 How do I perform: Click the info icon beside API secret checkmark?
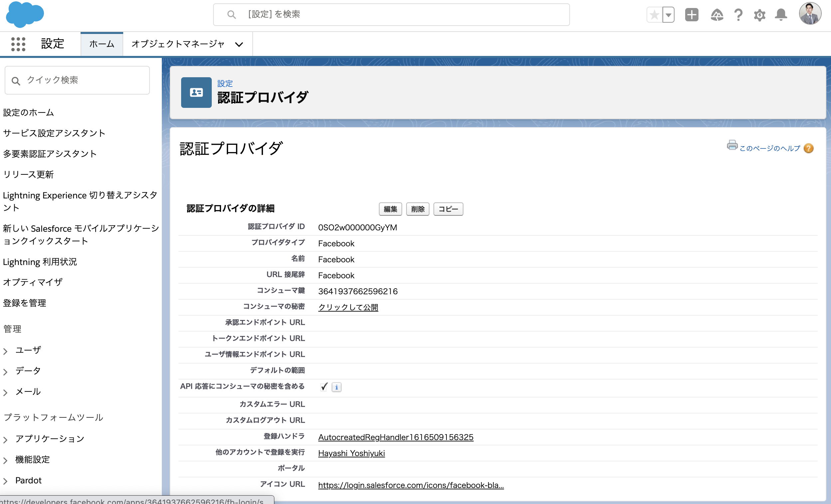336,387
